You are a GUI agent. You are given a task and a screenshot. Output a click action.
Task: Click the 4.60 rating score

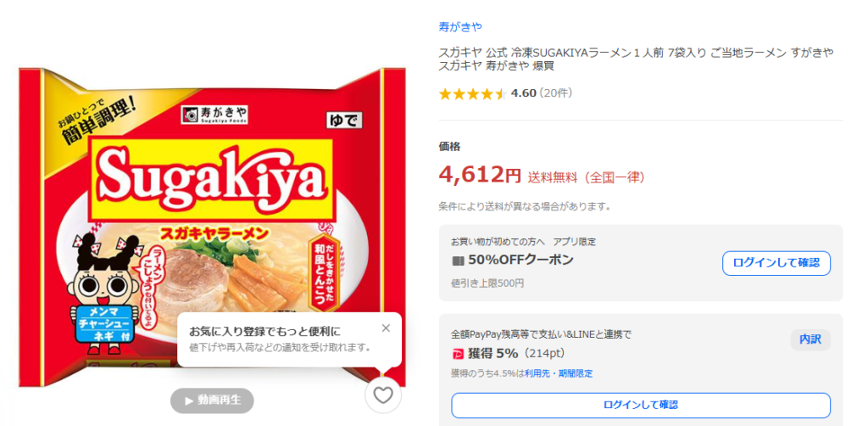pyautogui.click(x=524, y=93)
